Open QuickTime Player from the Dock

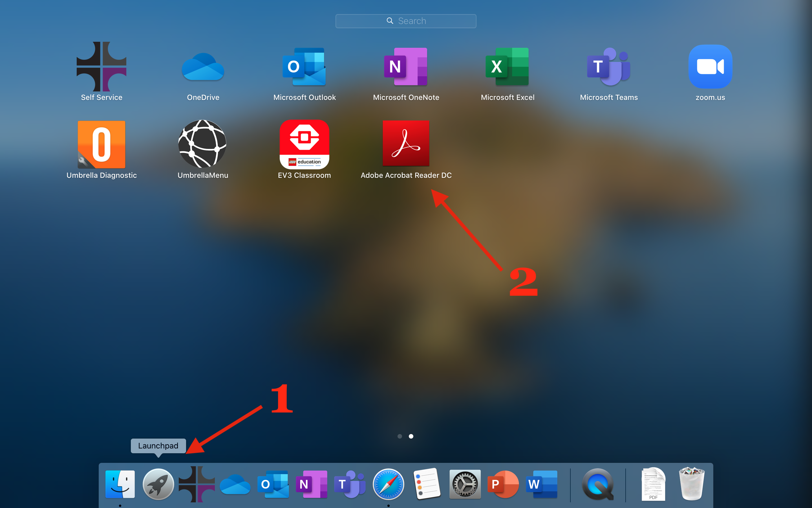(598, 484)
